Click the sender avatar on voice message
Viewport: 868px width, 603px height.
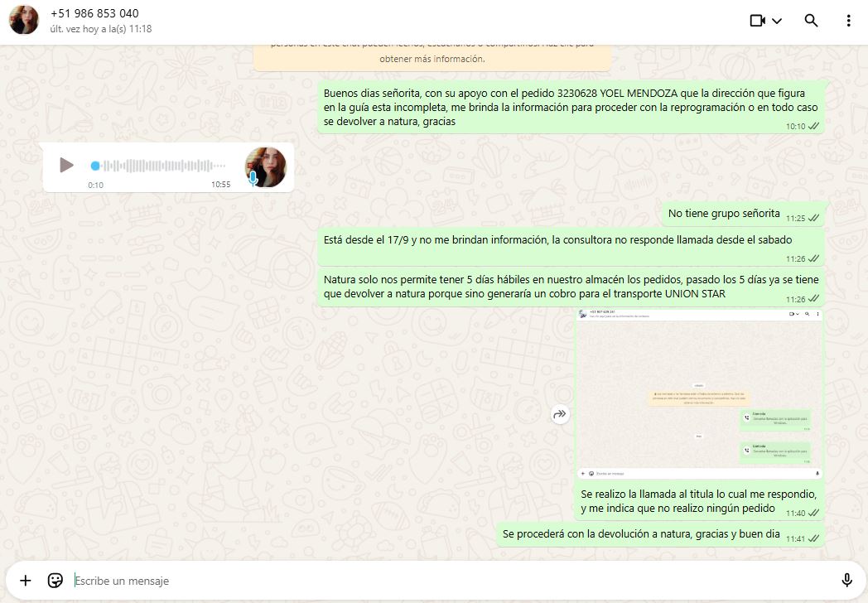pos(265,166)
